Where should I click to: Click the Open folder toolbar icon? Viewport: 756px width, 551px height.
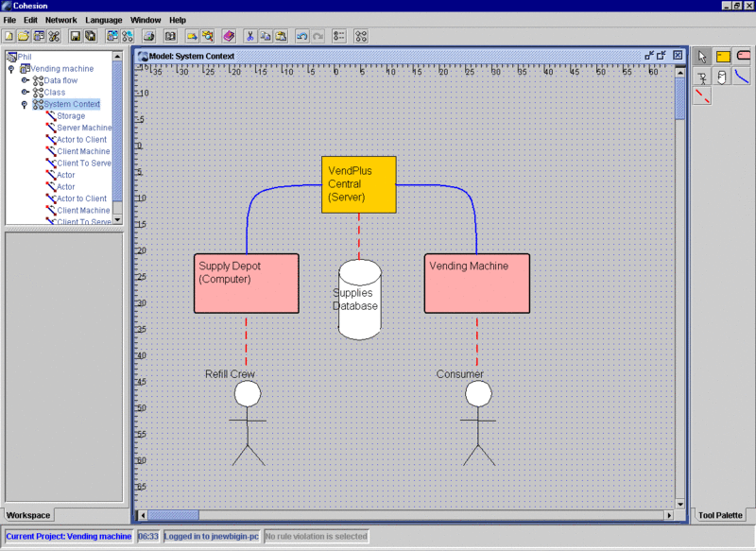point(24,36)
